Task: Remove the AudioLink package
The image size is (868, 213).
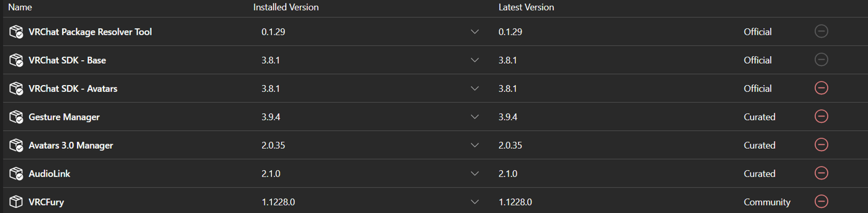Action: pos(821,173)
